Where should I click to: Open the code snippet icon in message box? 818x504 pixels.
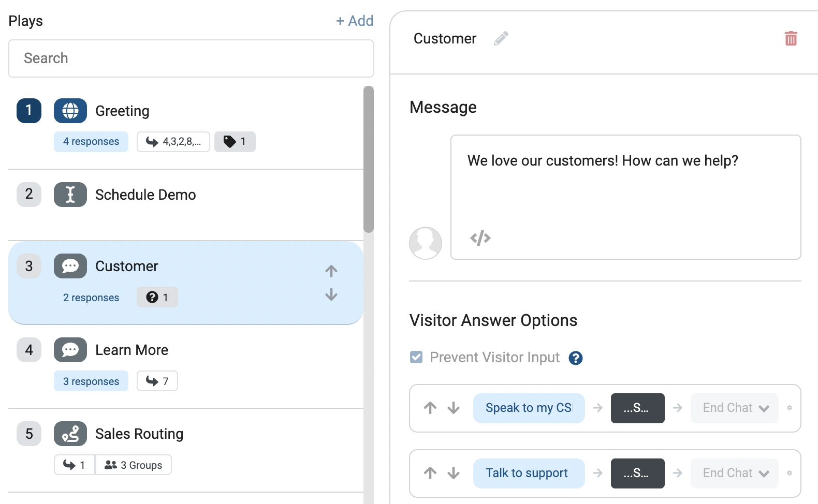[480, 238]
